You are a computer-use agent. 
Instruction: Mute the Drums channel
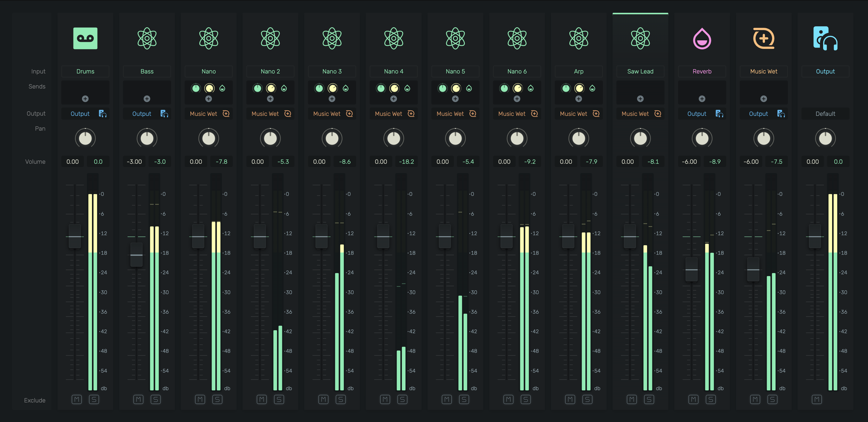(x=76, y=399)
